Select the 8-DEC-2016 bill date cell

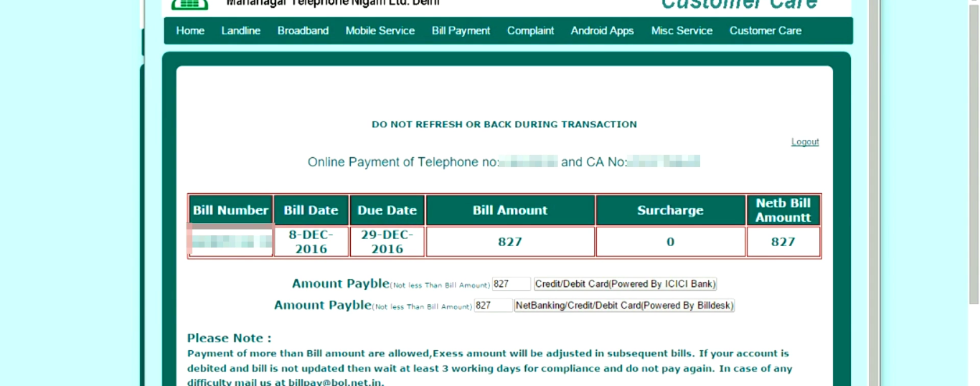[311, 242]
